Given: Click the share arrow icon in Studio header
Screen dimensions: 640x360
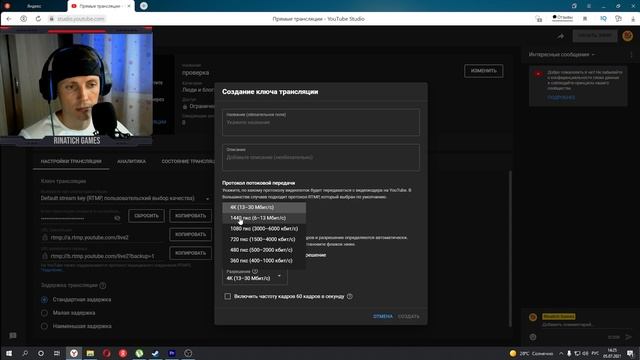Looking at the screenshot, I should 561,36.
